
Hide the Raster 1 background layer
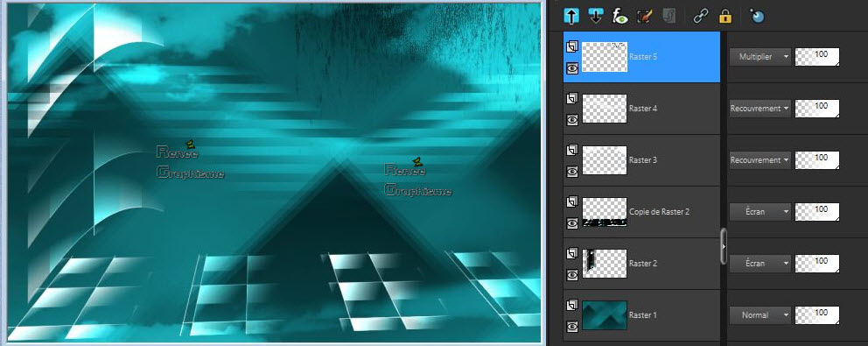click(572, 327)
